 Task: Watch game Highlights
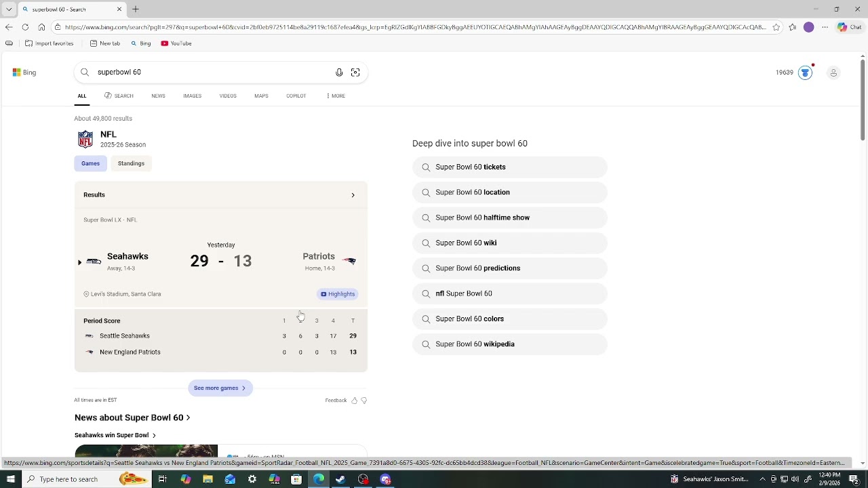click(x=338, y=294)
